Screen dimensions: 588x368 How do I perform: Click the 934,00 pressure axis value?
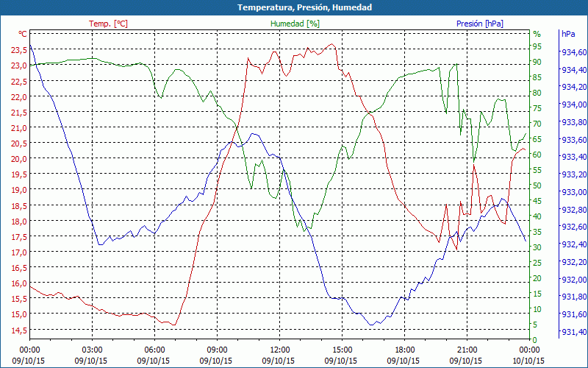click(574, 105)
